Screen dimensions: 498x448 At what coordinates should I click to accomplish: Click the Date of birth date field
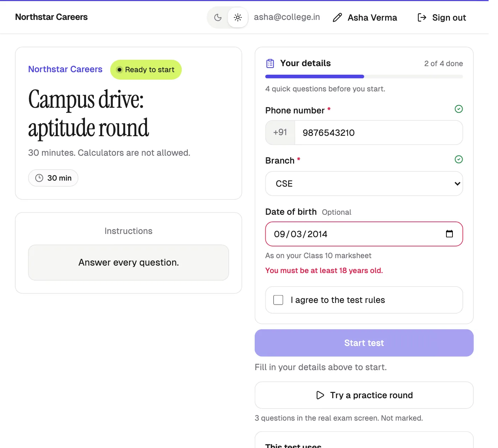pos(364,234)
